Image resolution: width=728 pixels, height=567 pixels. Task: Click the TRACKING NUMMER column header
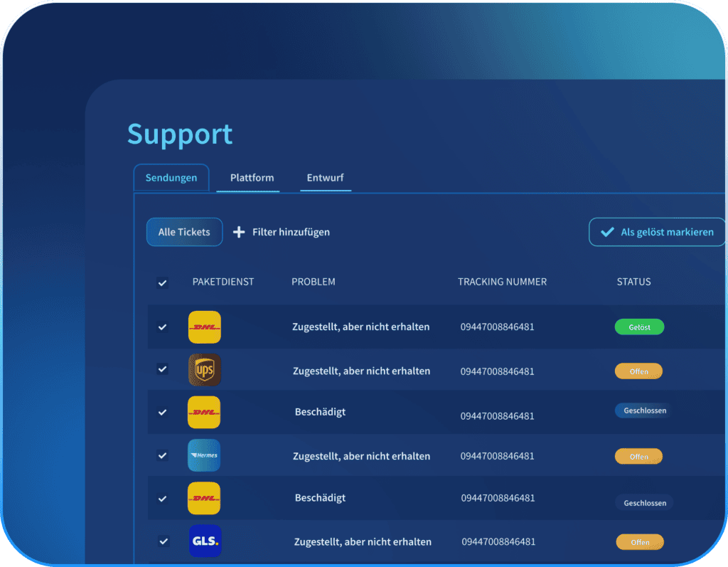[x=503, y=282]
